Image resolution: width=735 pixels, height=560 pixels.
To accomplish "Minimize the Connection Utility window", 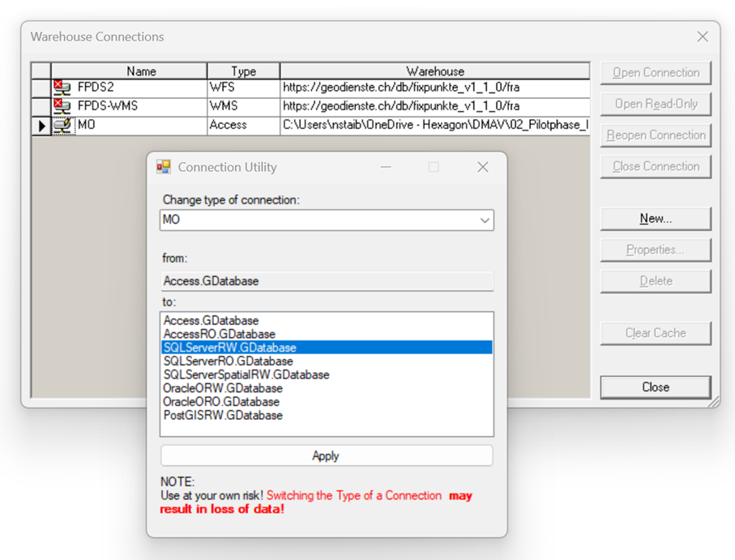I will click(x=386, y=167).
